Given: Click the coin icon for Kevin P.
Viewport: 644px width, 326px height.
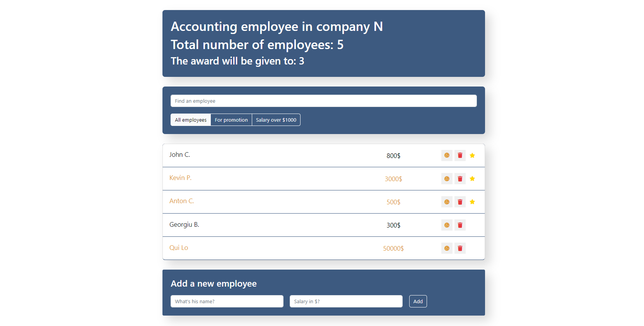Looking at the screenshot, I should pyautogui.click(x=447, y=178).
